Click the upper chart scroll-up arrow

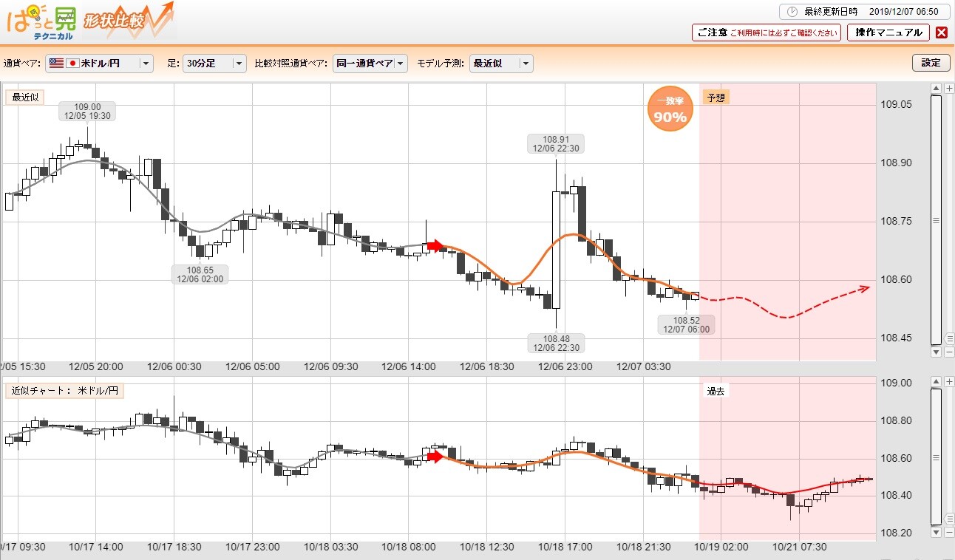pyautogui.click(x=937, y=89)
